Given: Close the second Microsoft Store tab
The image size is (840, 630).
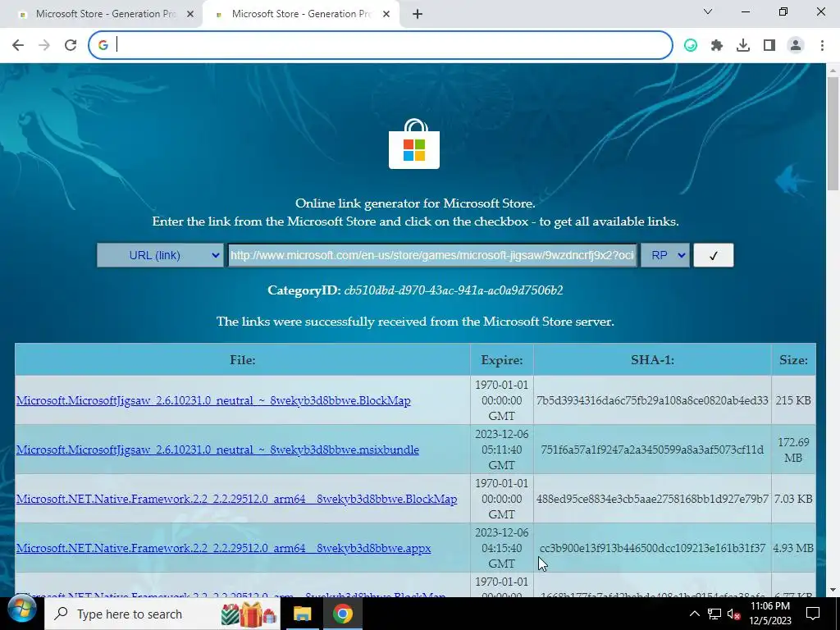Looking at the screenshot, I should point(386,15).
